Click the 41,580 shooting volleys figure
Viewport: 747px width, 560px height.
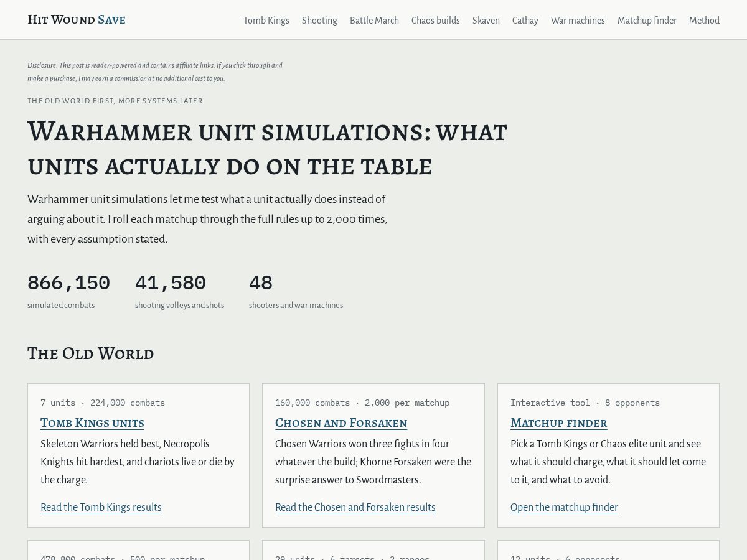pos(171,283)
